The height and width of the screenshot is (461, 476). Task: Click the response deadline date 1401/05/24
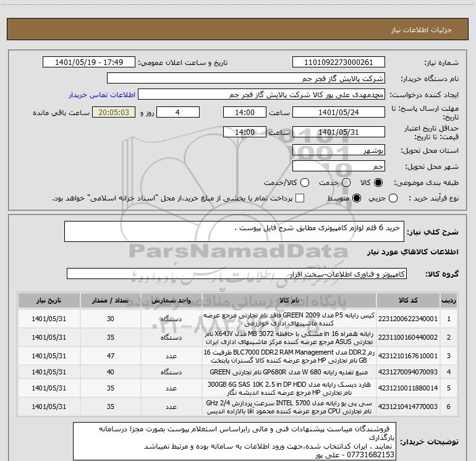tap(339, 112)
